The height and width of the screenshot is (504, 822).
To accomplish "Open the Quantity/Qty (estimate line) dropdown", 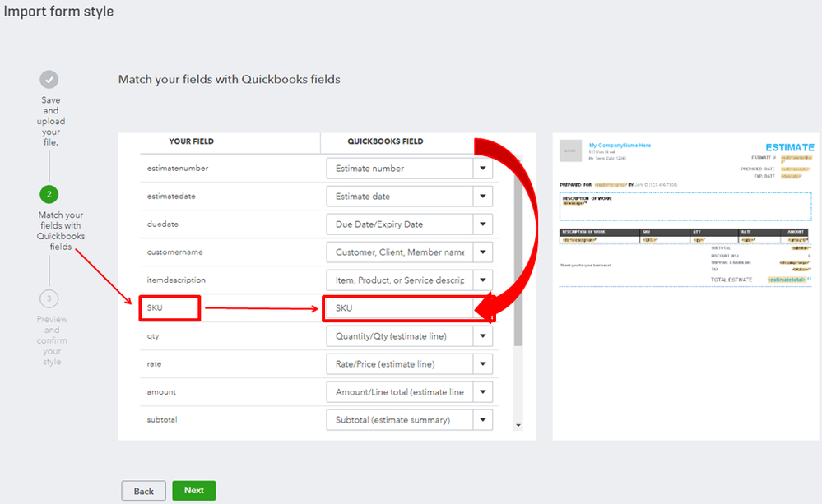I will (x=482, y=336).
